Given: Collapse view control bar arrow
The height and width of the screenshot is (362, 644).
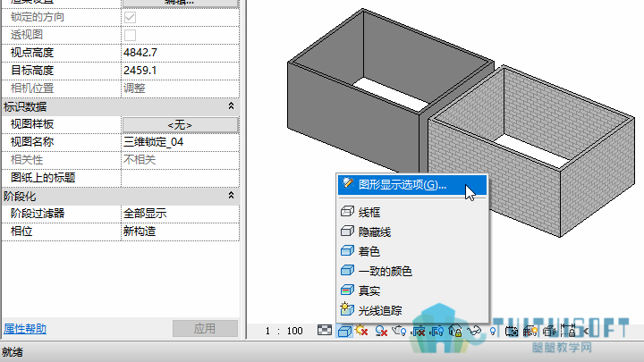Looking at the screenshot, I should 585,331.
